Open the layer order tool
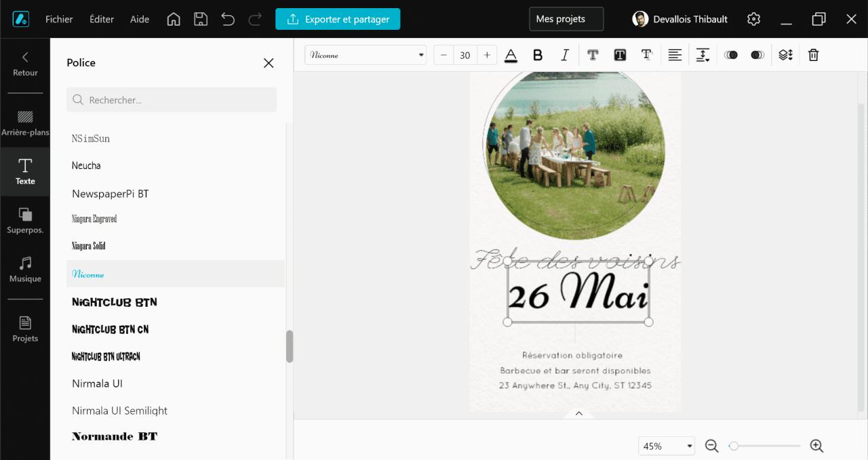The height and width of the screenshot is (460, 868). click(x=785, y=55)
